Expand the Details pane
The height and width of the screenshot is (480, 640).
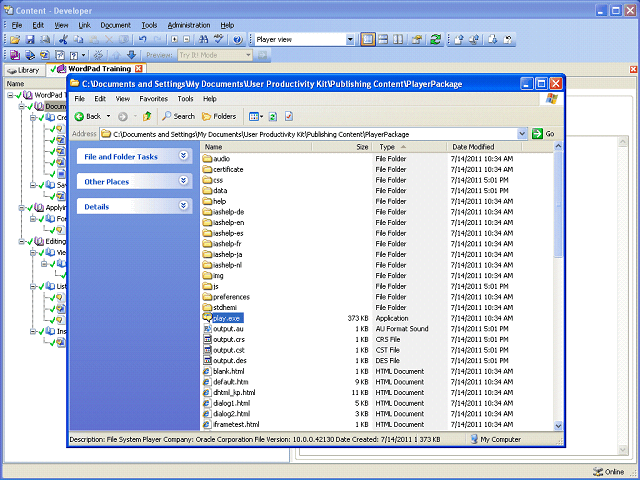coord(183,205)
